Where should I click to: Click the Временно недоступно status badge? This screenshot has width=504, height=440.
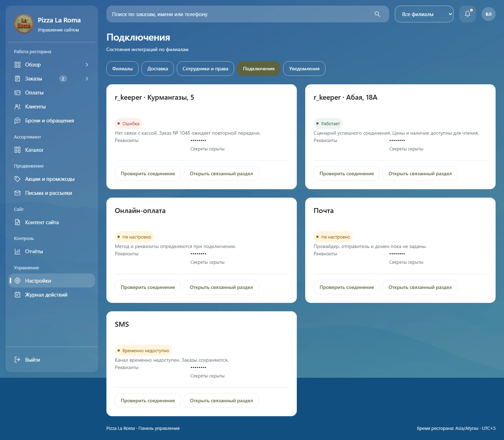[143, 350]
